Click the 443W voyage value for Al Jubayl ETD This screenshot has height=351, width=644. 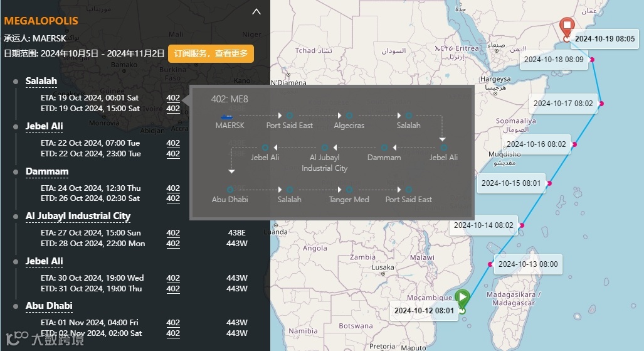237,244
